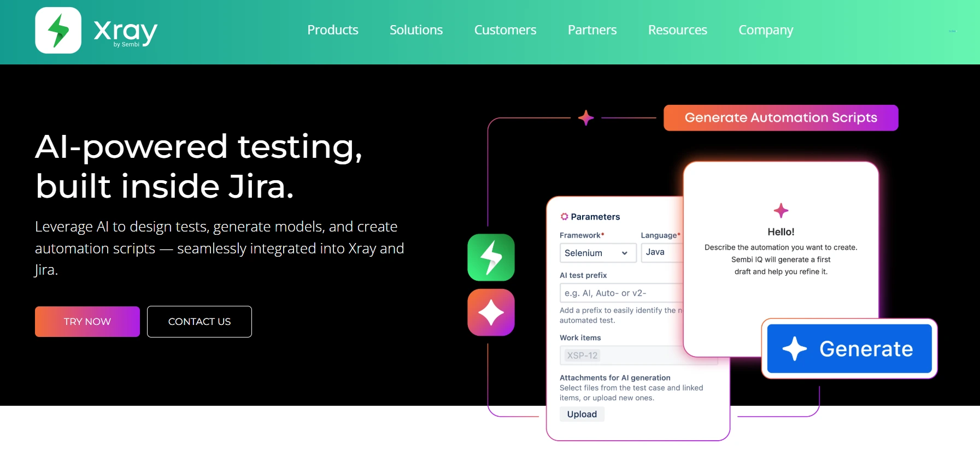Click the white sparkle inside Generate button
Image resolution: width=980 pixels, height=450 pixels.
(794, 348)
